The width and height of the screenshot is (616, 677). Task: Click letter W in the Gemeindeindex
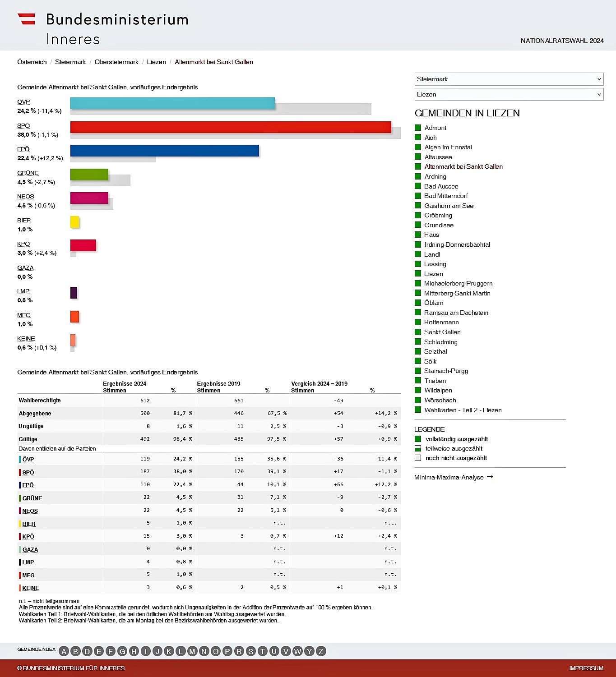[x=297, y=651]
